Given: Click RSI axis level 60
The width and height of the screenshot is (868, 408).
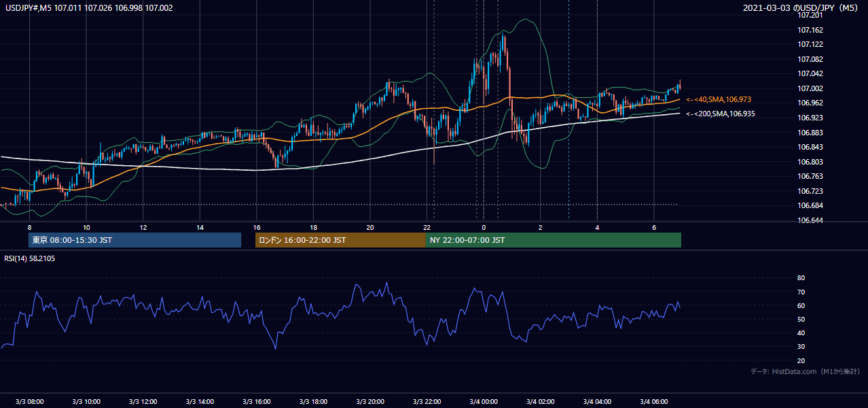Looking at the screenshot, I should 801,305.
